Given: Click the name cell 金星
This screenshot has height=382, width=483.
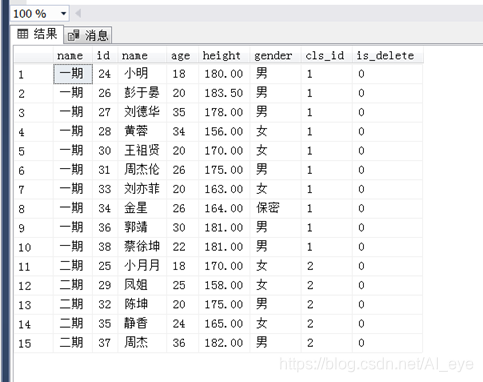Looking at the screenshot, I should coord(142,209).
